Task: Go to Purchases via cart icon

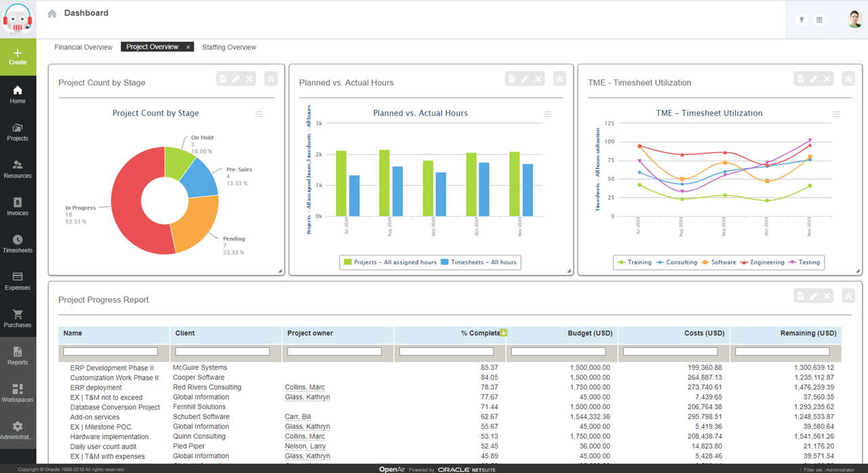Action: click(x=18, y=318)
